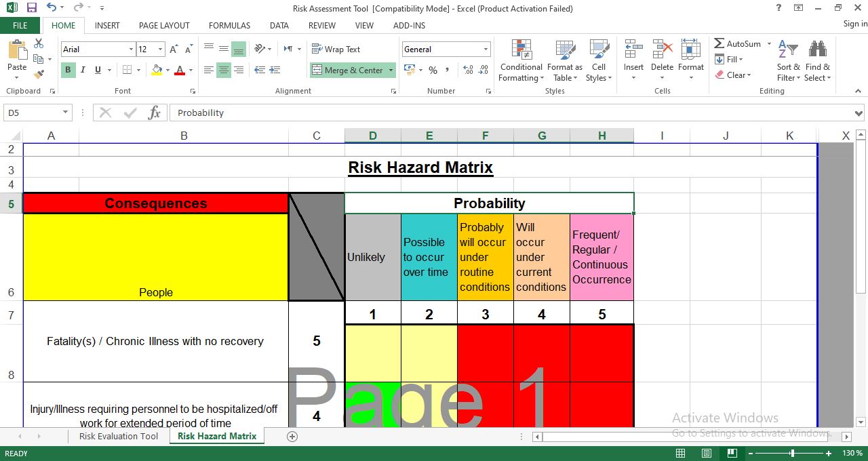Screen dimensions: 868x461
Task: Apply Merge & Center to selected cells
Action: [347, 69]
